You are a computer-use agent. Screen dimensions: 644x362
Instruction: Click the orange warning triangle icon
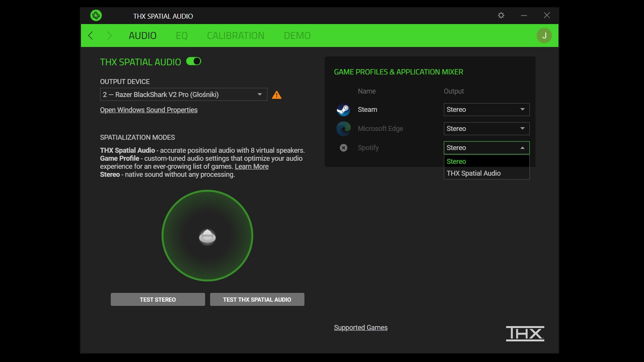277,95
